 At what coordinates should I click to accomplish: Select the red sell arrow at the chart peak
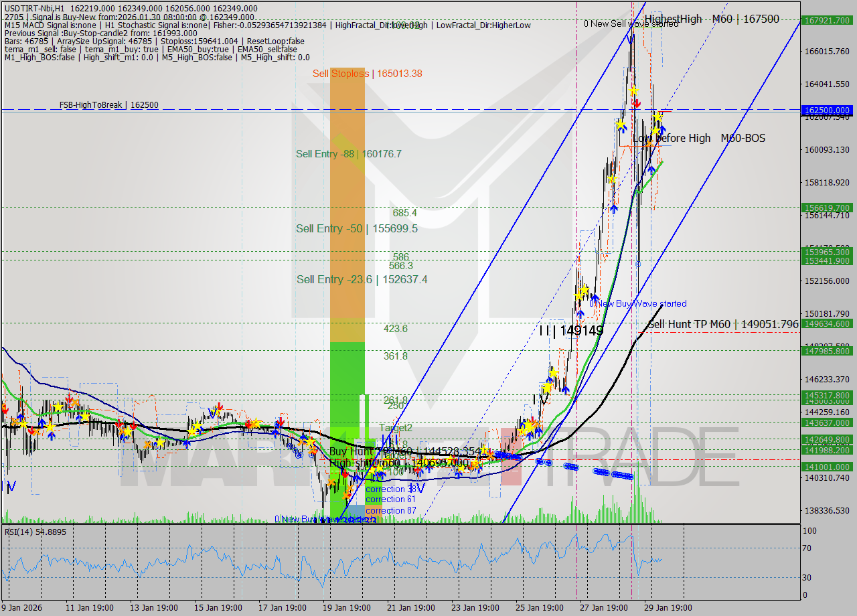pos(636,104)
